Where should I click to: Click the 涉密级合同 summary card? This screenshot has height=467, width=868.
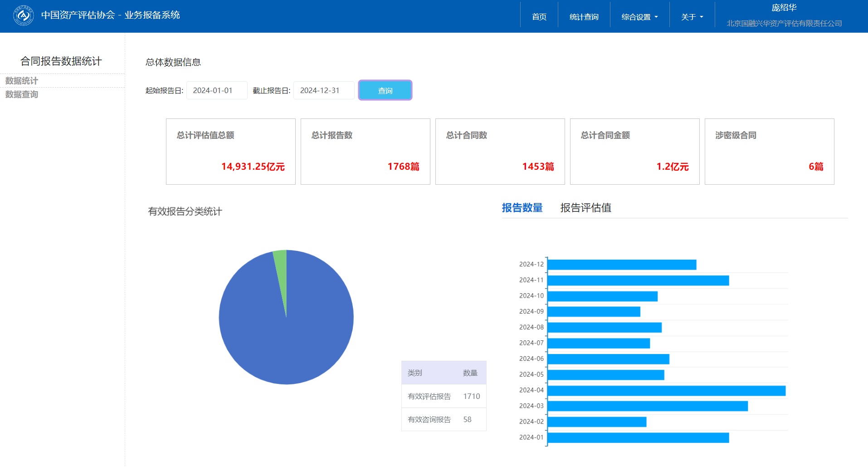(x=769, y=152)
